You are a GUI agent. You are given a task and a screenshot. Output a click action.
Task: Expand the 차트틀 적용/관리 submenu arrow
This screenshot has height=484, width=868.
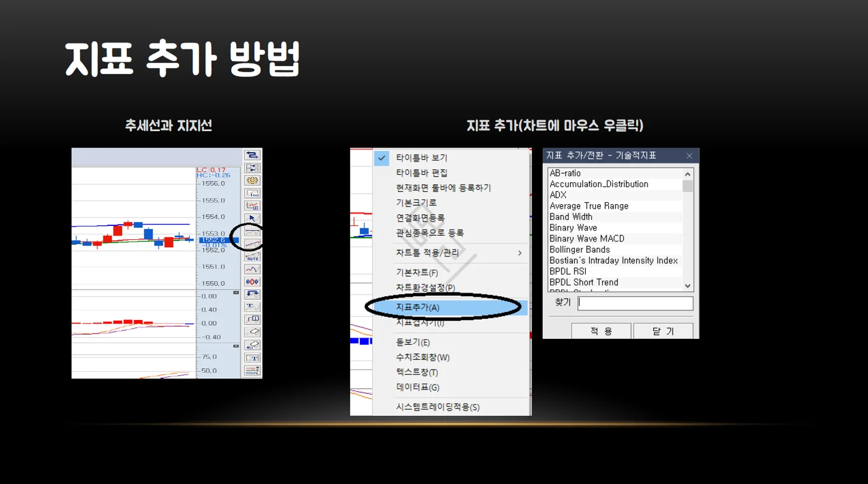tap(520, 253)
